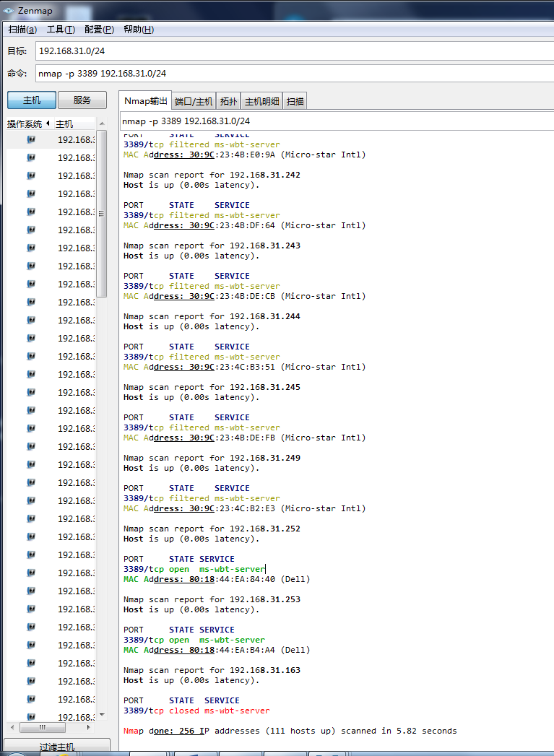
Task: Select the 服务 services button
Action: 82,100
